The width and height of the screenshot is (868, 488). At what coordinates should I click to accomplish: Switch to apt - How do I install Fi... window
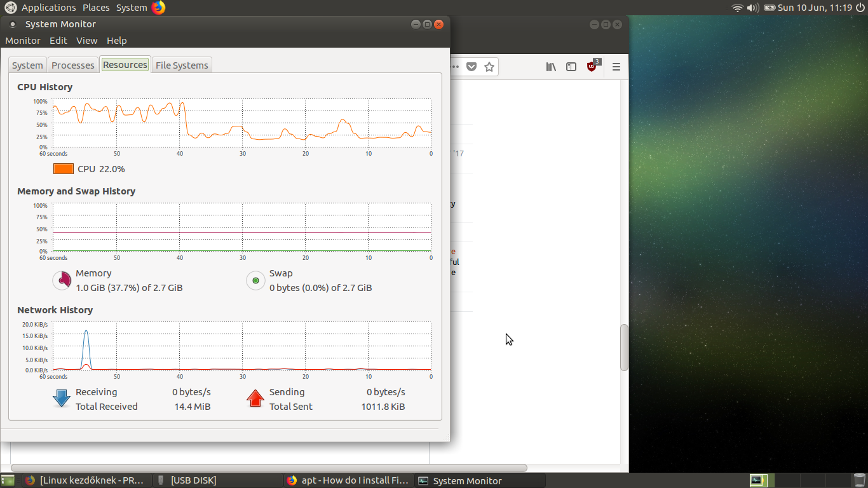(x=348, y=480)
